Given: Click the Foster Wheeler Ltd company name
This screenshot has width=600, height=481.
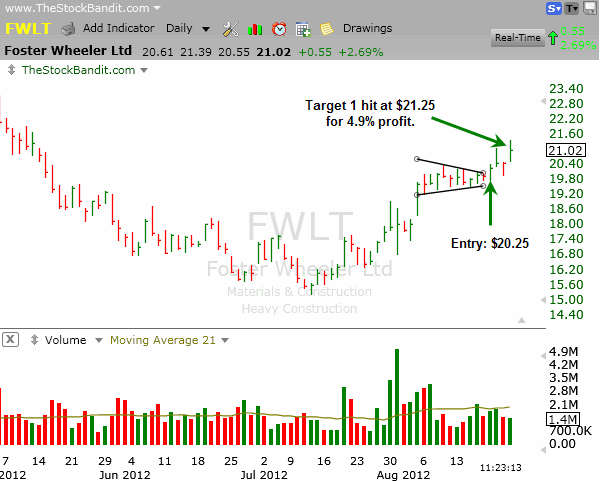Looking at the screenshot, I should 68,51.
